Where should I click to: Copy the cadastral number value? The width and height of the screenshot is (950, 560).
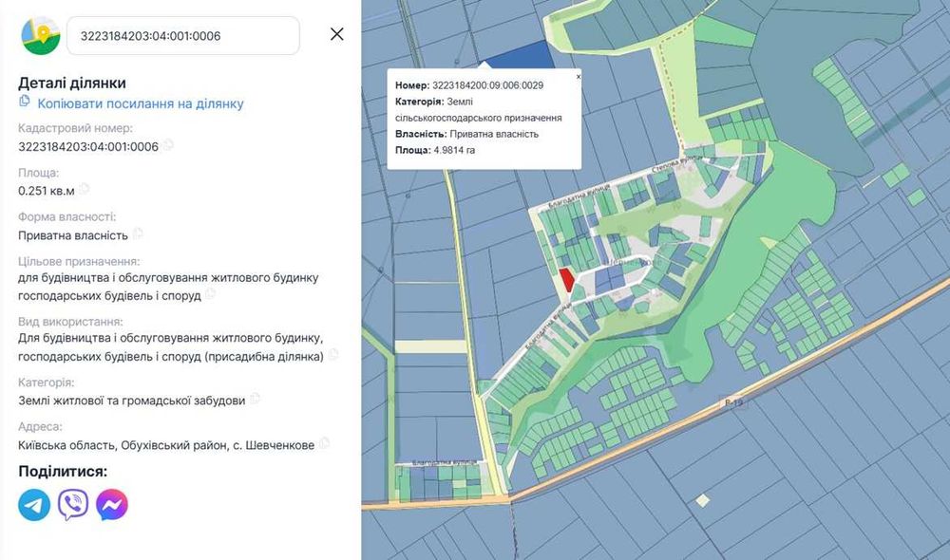[168, 144]
